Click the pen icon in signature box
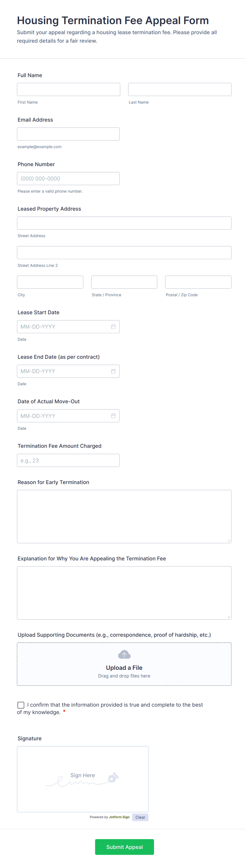246x868 pixels. [113, 777]
